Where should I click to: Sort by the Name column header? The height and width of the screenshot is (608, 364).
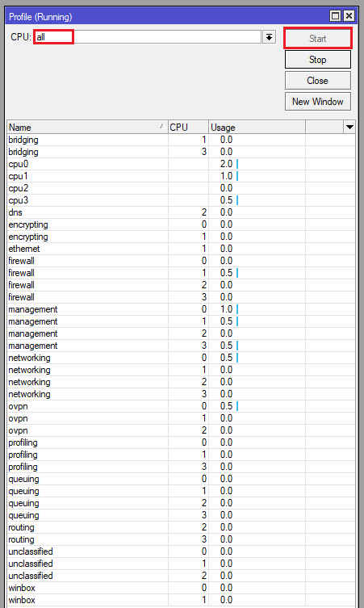pos(88,128)
